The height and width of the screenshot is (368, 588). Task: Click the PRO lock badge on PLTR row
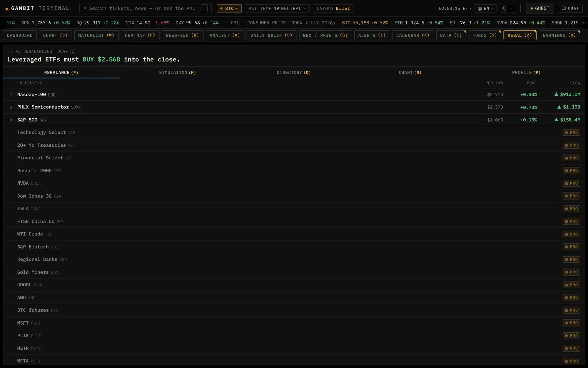(x=571, y=336)
